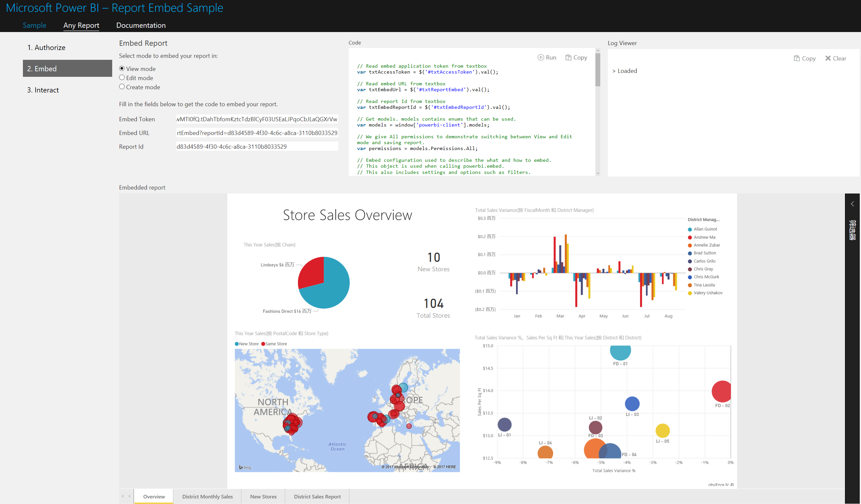Viewport: 861px width, 504px height.
Task: Go to the 3. Interact step
Action: point(43,90)
